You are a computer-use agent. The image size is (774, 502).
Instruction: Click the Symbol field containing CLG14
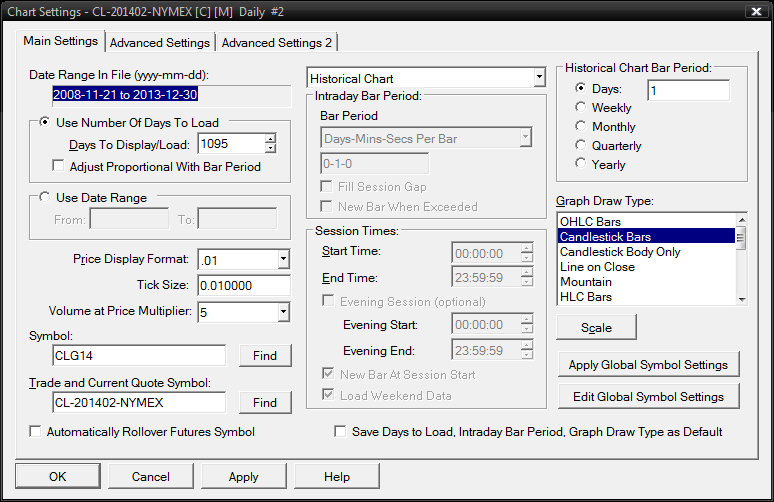click(x=139, y=355)
